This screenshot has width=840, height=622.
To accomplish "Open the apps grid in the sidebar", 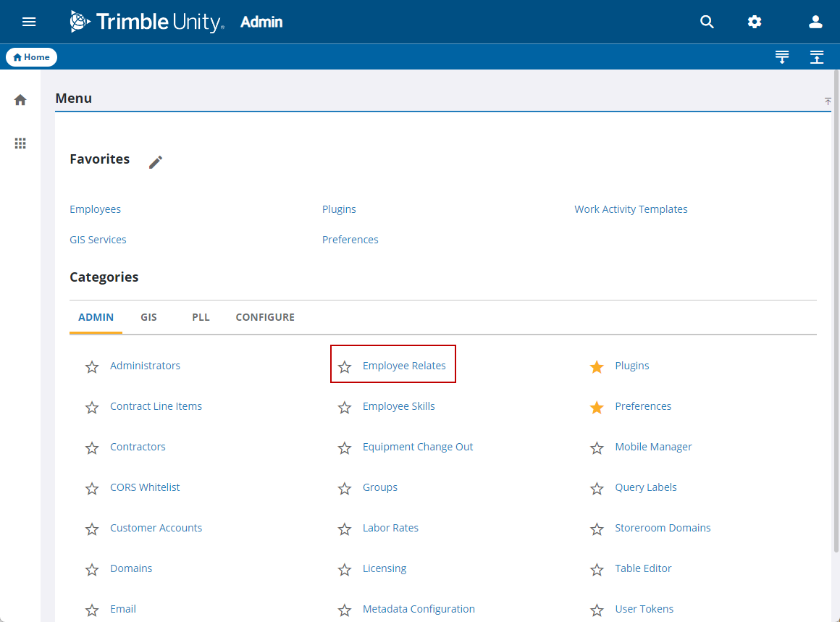I will click(x=20, y=143).
